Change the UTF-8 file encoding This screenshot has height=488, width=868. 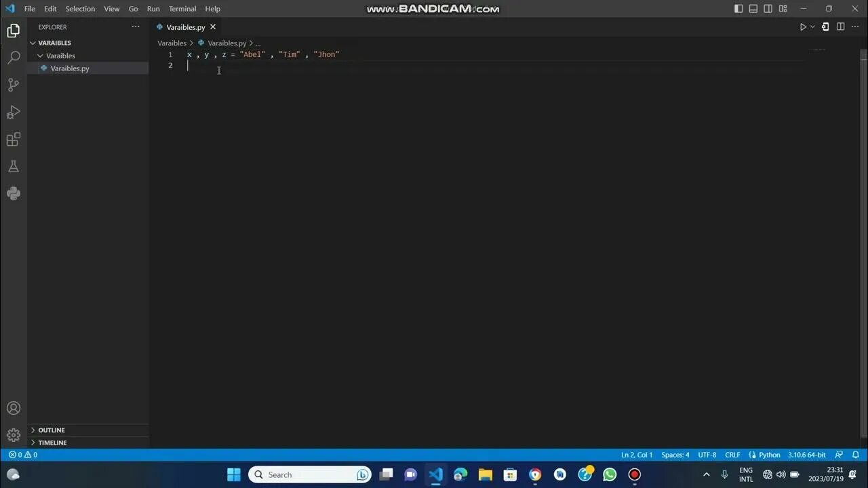pos(707,455)
